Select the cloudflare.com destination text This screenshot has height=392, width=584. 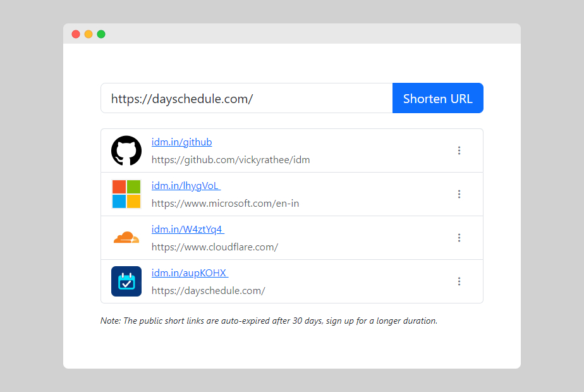(214, 247)
